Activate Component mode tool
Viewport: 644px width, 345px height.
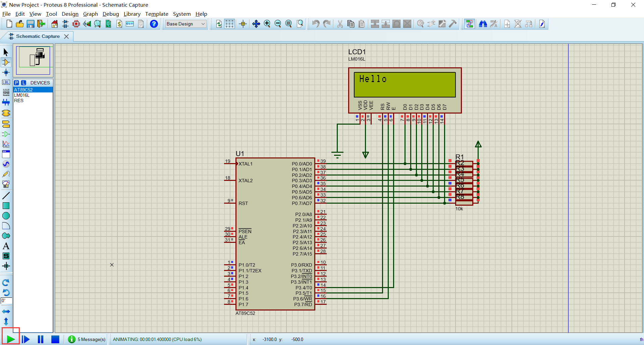[x=6, y=62]
